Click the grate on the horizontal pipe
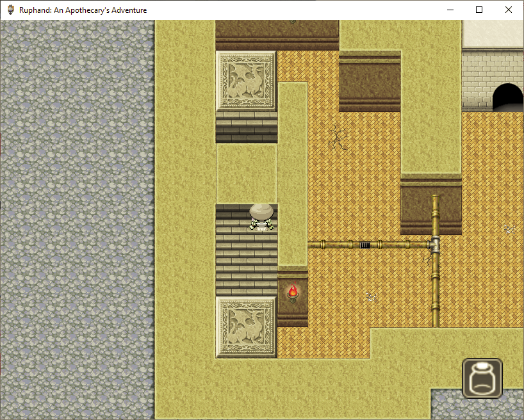This screenshot has height=420, width=524. point(364,245)
